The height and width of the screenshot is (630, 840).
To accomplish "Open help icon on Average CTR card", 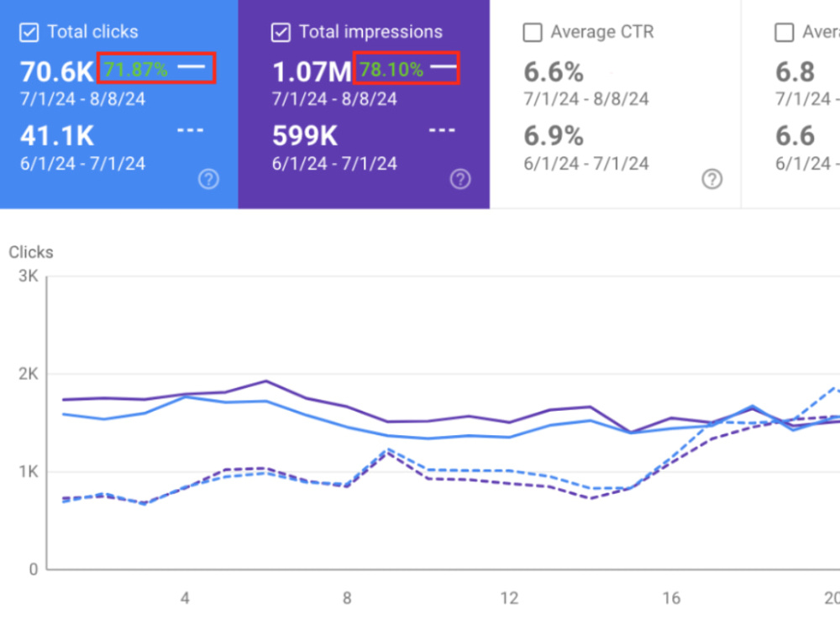I will coord(712,179).
